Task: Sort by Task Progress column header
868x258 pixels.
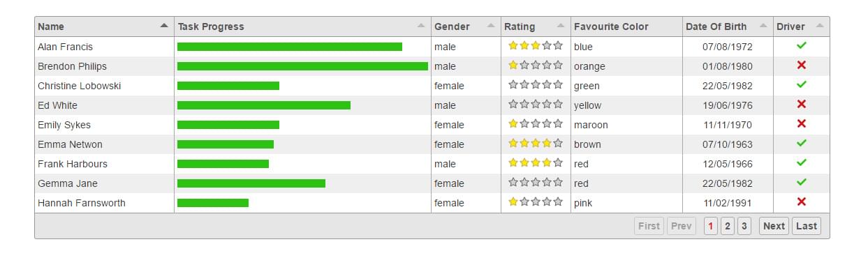Action: 302,26
